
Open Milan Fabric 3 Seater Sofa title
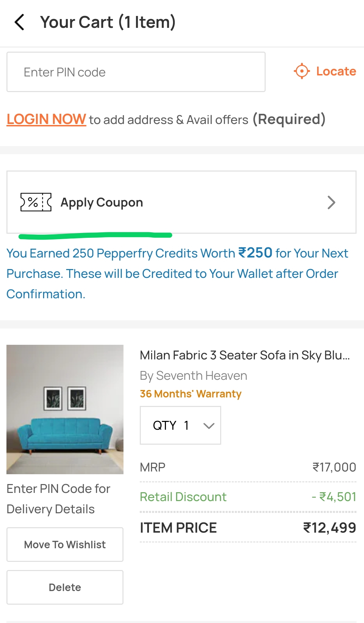(x=245, y=355)
